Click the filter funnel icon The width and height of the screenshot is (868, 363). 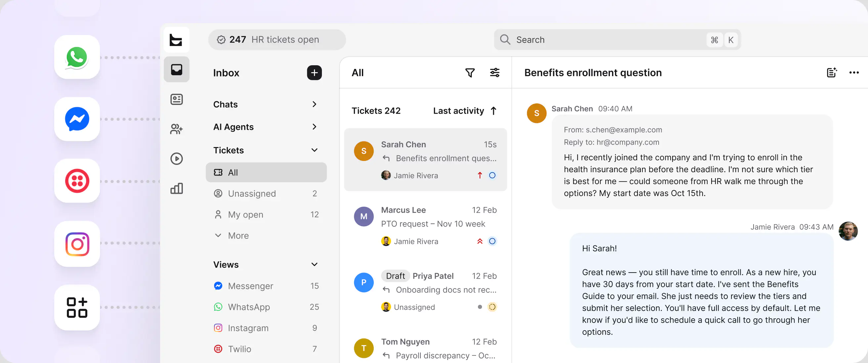tap(470, 73)
